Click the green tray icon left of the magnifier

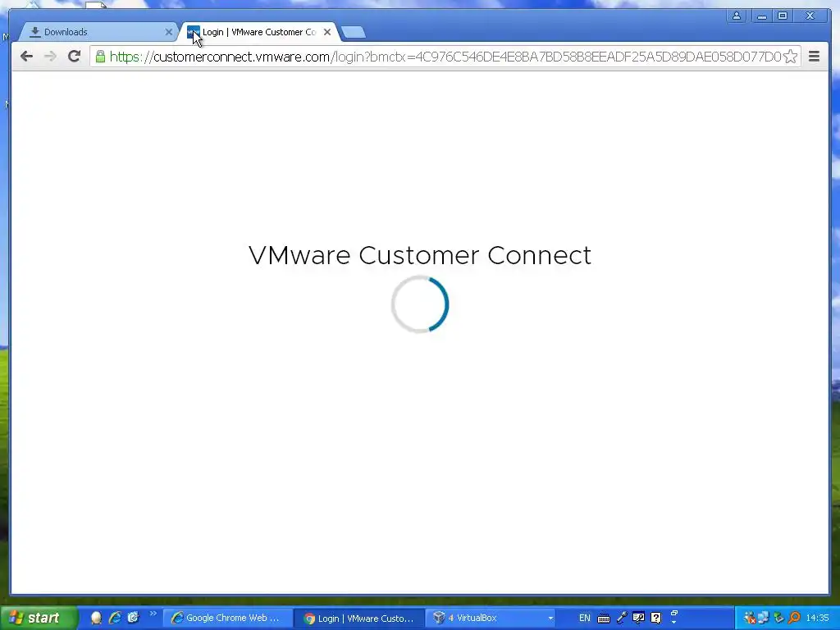tap(778, 618)
